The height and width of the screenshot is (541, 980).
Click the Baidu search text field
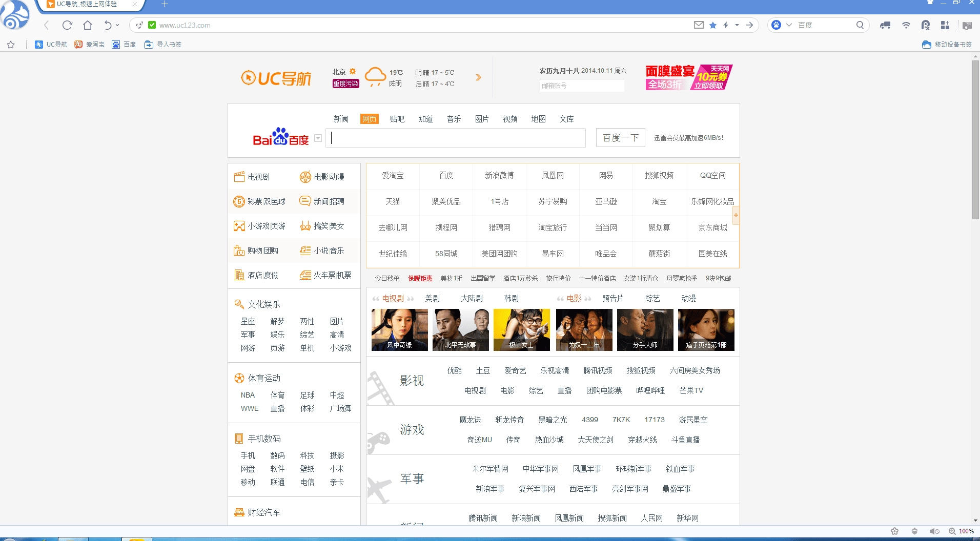[x=456, y=138]
